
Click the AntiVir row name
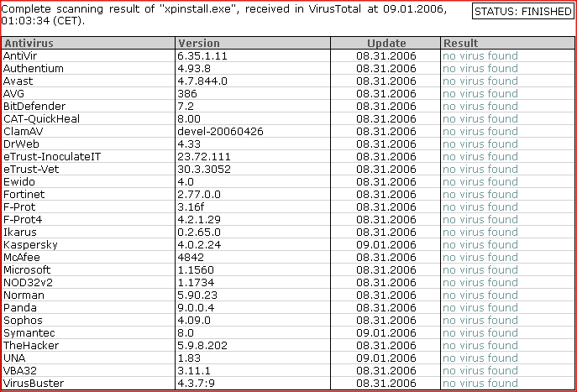click(x=20, y=56)
